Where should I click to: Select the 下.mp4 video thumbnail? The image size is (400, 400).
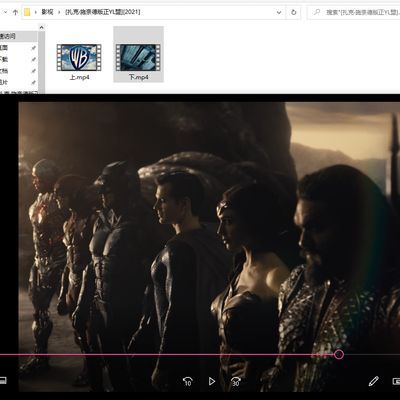click(138, 57)
